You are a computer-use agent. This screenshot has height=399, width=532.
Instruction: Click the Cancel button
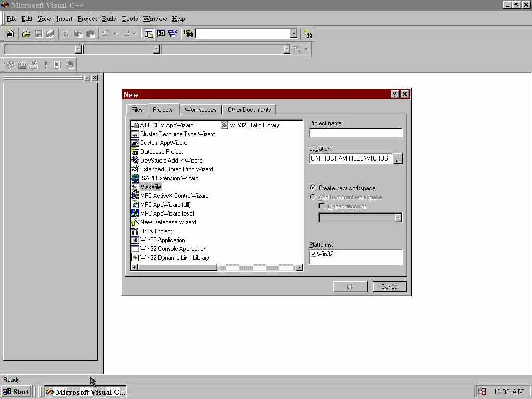390,286
